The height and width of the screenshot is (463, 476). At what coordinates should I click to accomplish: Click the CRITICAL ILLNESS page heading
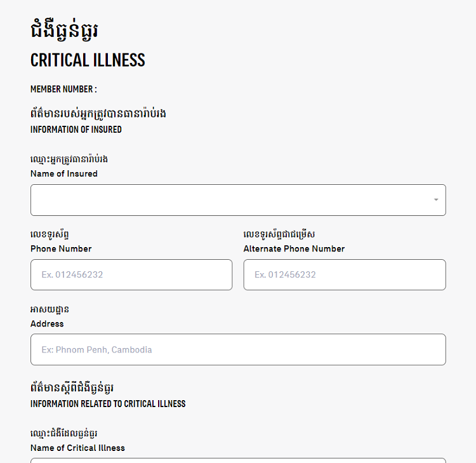click(x=88, y=60)
